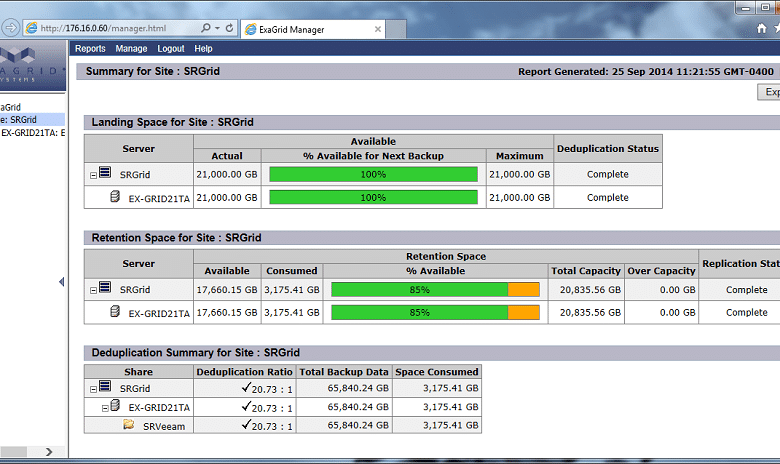The width and height of the screenshot is (780, 464).
Task: Click checkmark beside SRVeeam deduplication ratio
Action: coord(246,424)
